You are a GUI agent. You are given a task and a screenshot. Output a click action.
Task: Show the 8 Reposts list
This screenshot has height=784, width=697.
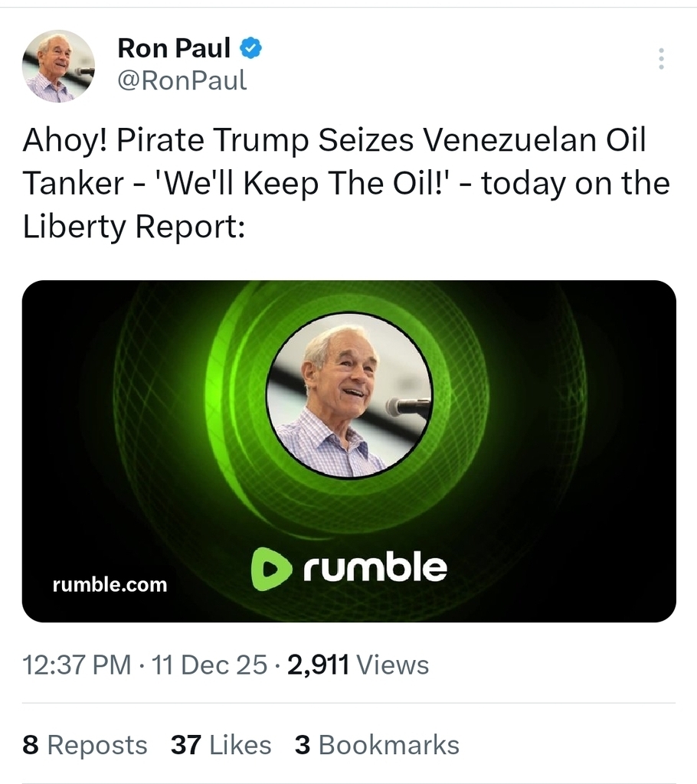coord(84,745)
